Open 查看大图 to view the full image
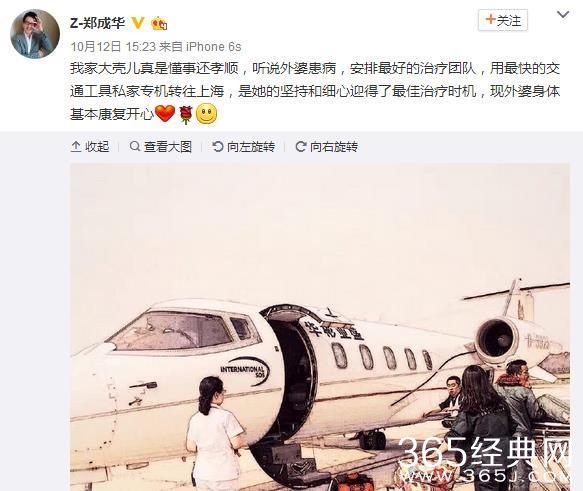The image size is (583, 491). pyautogui.click(x=161, y=147)
